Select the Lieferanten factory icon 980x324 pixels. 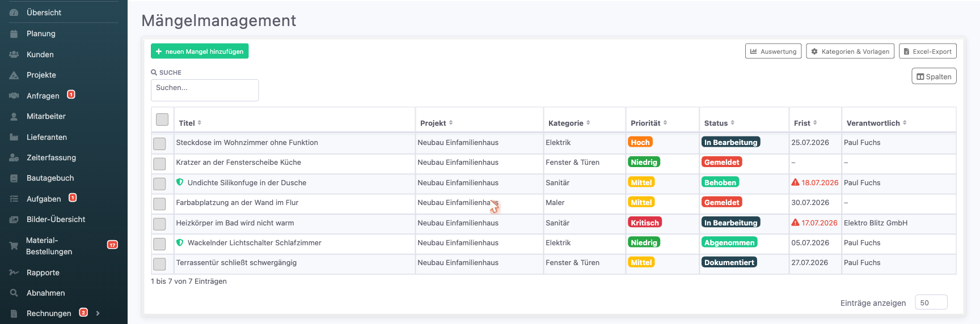pyautogui.click(x=14, y=137)
